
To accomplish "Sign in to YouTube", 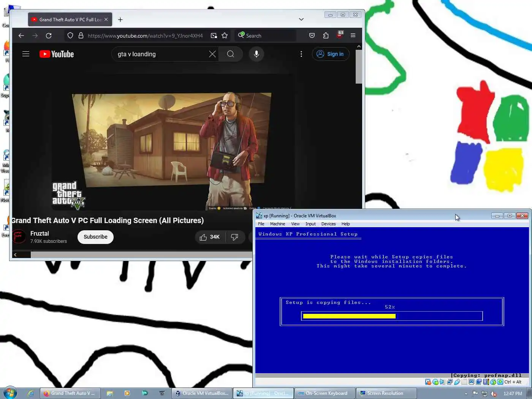I will pyautogui.click(x=330, y=54).
